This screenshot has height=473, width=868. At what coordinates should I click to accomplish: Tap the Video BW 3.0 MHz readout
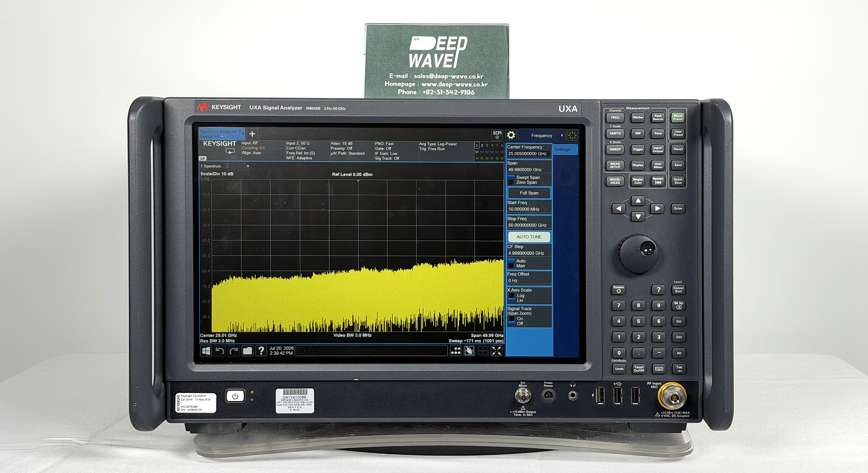[352, 335]
